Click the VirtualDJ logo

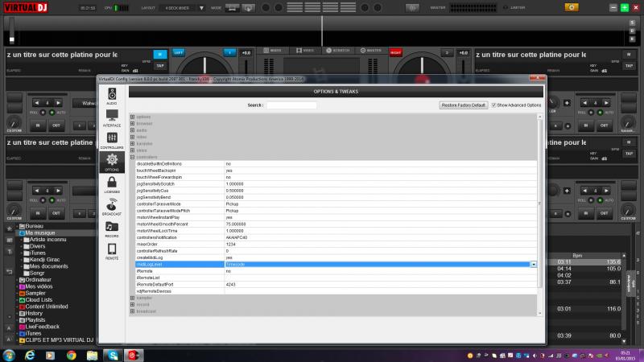(26, 7)
